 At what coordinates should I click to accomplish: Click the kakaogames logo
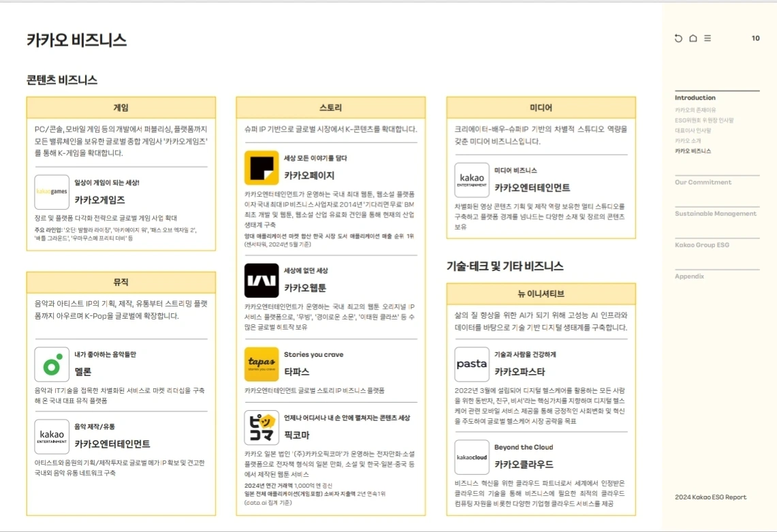[52, 192]
